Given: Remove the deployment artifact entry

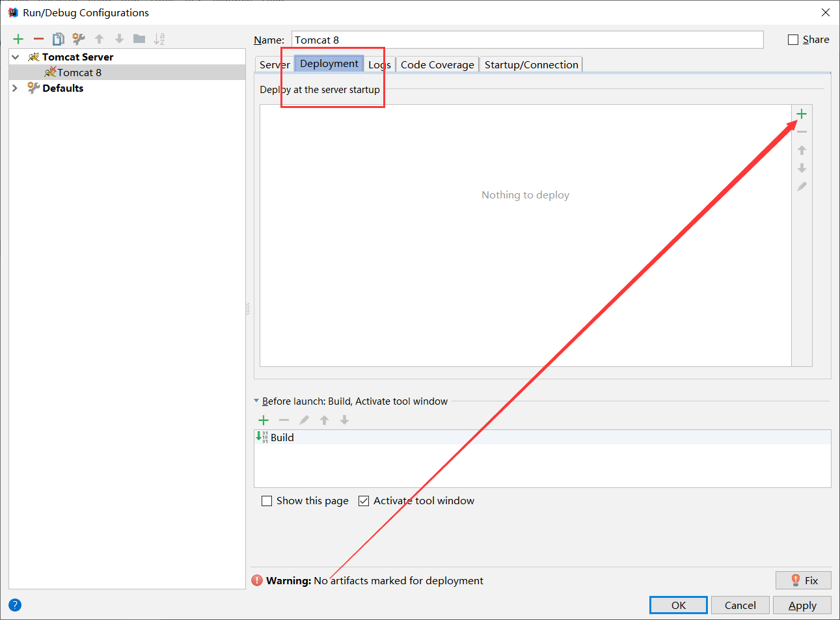Looking at the screenshot, I should 802,132.
